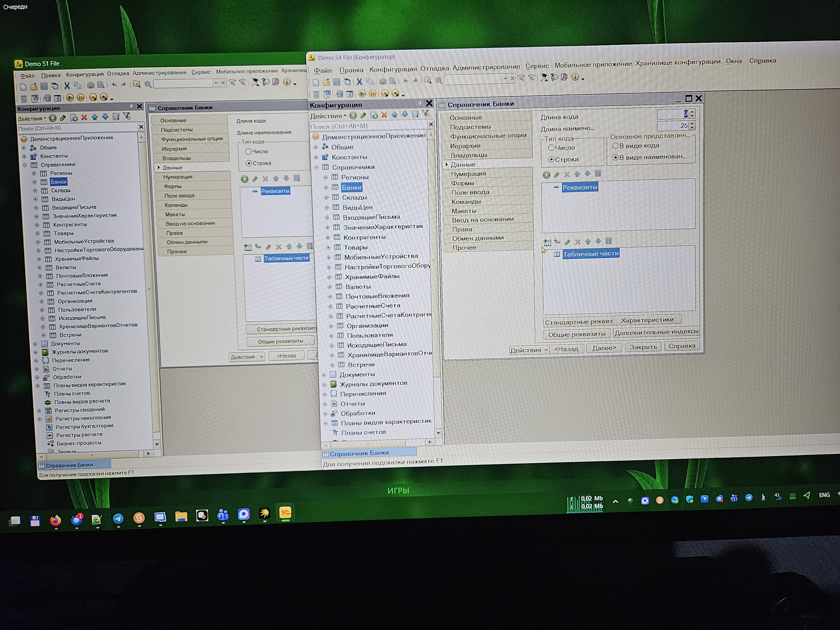This screenshot has width=840, height=630.
Task: Click 'Справочник Банки' window tab at bottom of Demo 54
Action: coord(369,453)
